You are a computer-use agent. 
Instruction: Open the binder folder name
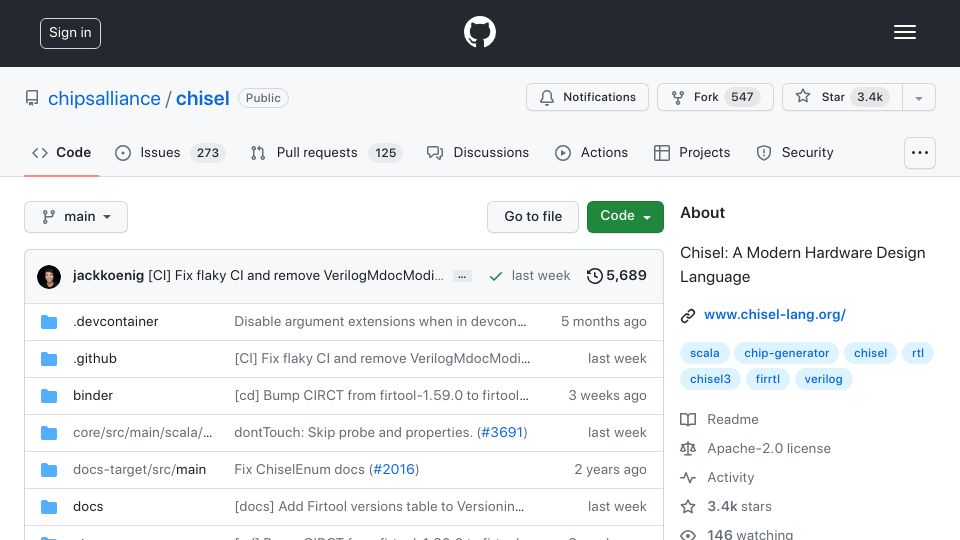click(93, 396)
